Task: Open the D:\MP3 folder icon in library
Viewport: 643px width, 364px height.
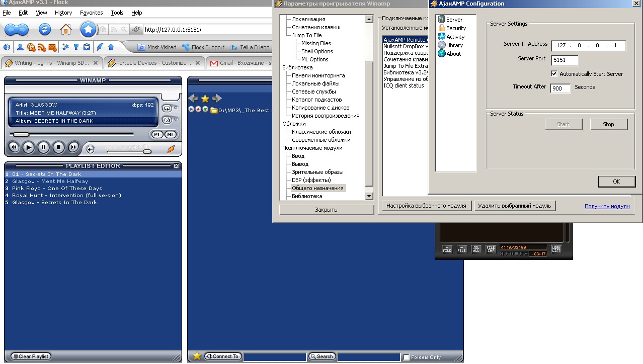Action: tap(214, 110)
